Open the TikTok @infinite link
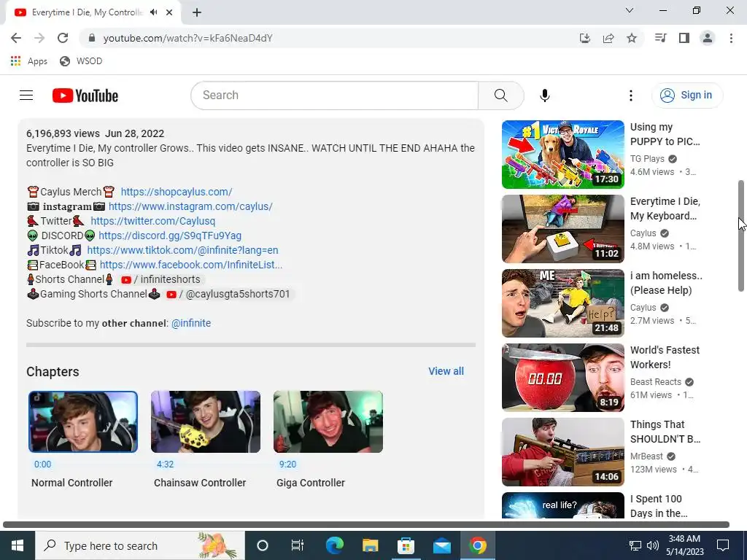 182,251
